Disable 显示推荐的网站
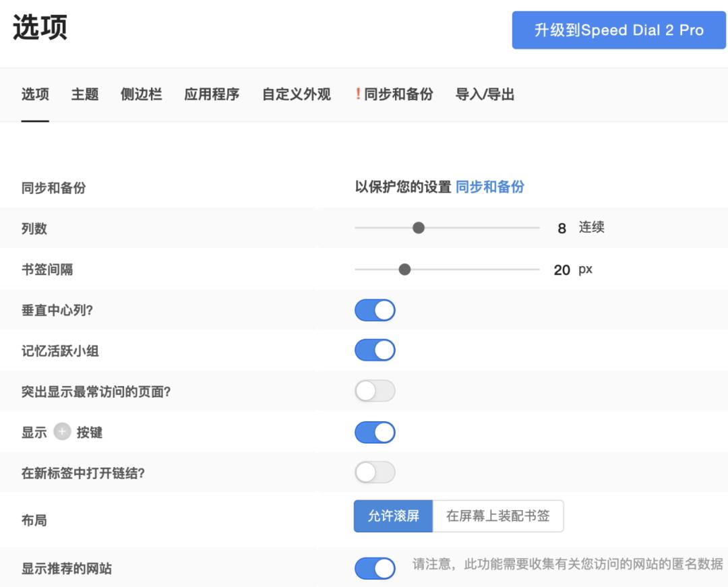The height and width of the screenshot is (587, 728). [375, 568]
